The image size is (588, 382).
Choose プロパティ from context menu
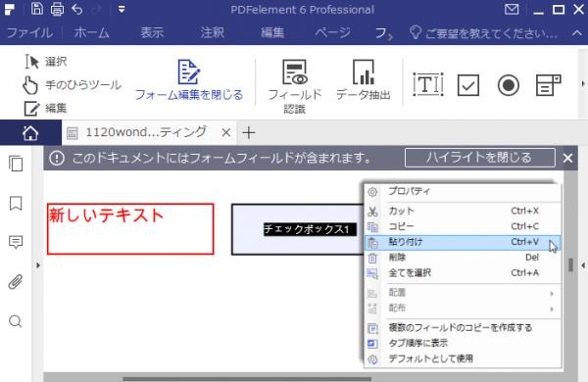463,191
